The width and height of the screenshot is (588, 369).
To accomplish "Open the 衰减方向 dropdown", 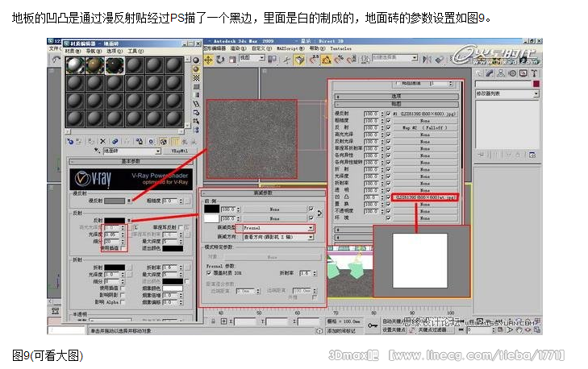I will 278,237.
